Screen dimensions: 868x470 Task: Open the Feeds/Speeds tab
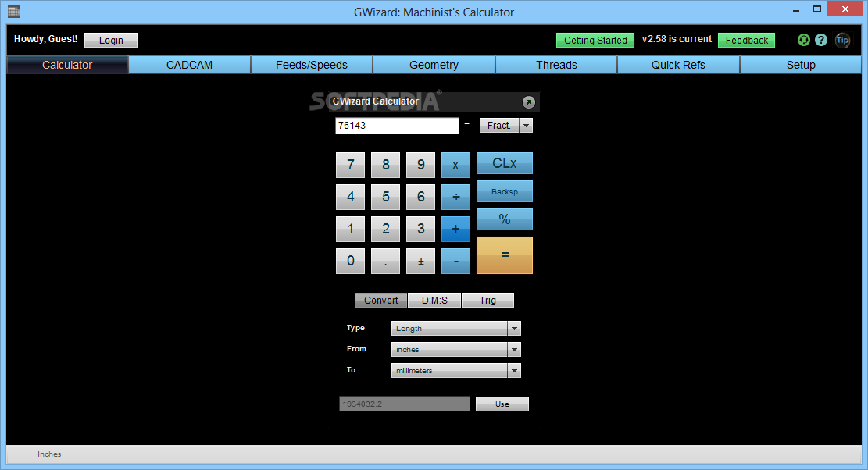click(x=312, y=65)
